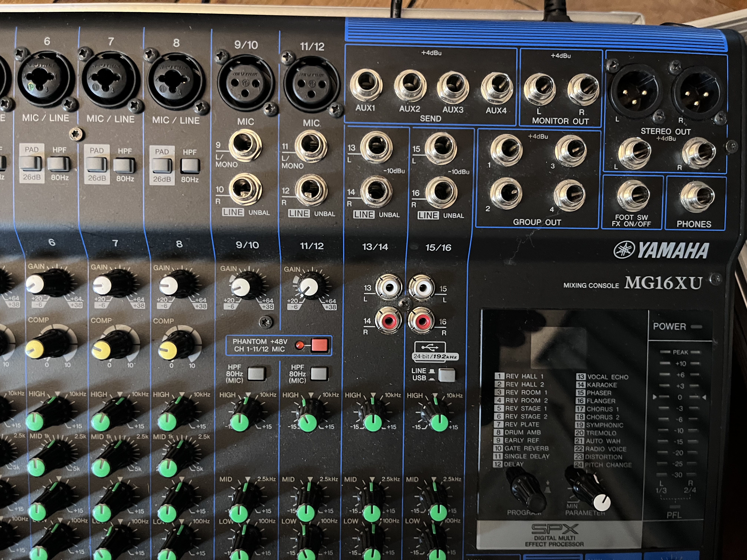The height and width of the screenshot is (560, 747).
Task: Click the 'REV HALL 1' effect entry
Action: click(519, 376)
